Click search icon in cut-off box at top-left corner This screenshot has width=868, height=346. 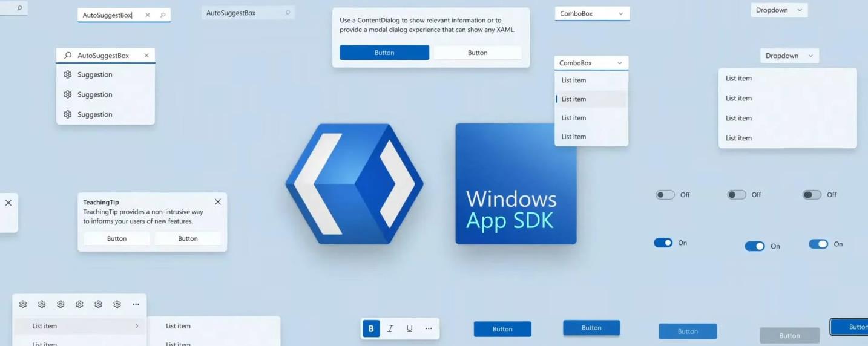(x=19, y=8)
